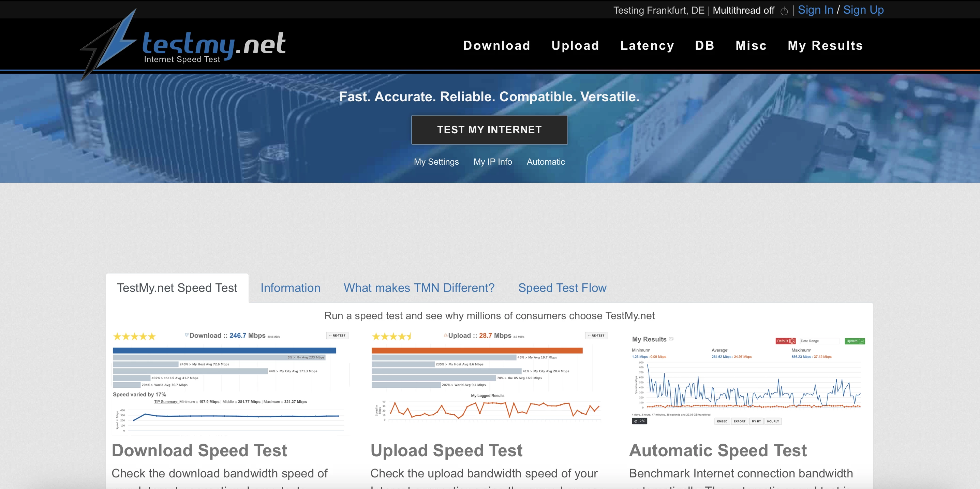Click the 'My Logged Results' chart title
The height and width of the screenshot is (489, 980).
[488, 396]
